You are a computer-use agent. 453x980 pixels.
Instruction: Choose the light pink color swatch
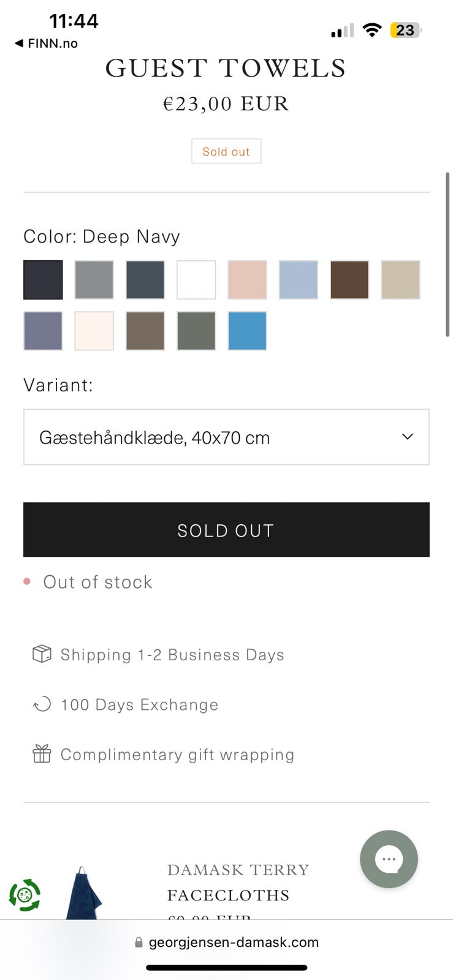pos(247,280)
